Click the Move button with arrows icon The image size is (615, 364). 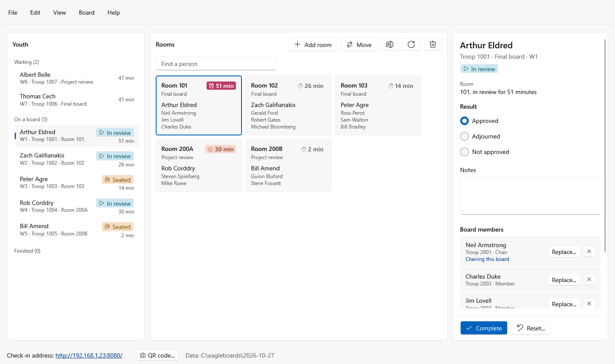359,44
